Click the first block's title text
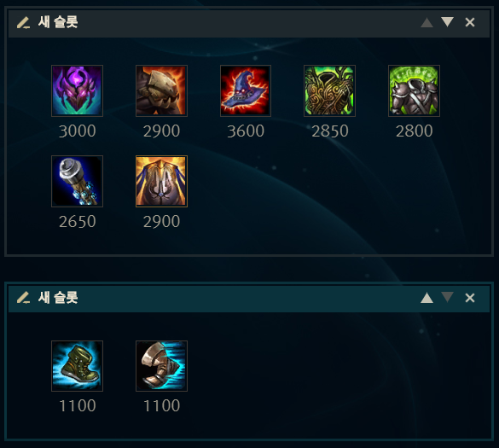 (58, 22)
